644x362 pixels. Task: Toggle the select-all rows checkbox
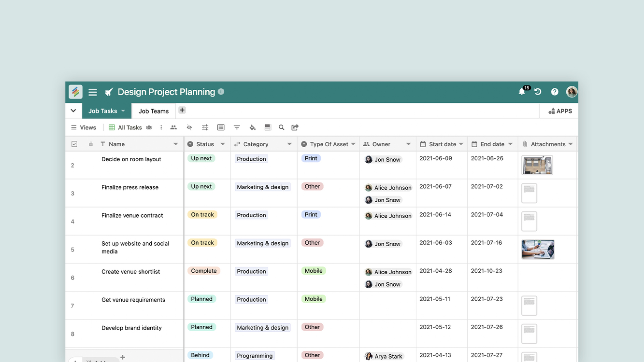[x=74, y=144]
